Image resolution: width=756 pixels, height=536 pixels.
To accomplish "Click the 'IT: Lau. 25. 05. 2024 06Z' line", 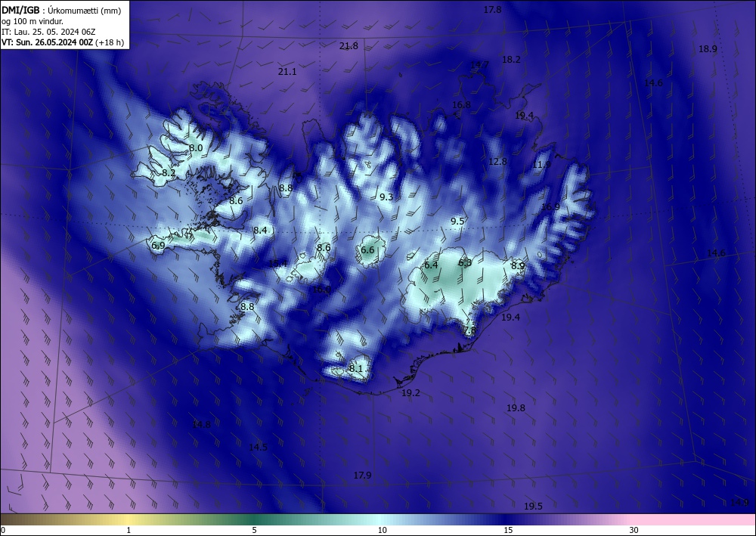I will point(48,32).
